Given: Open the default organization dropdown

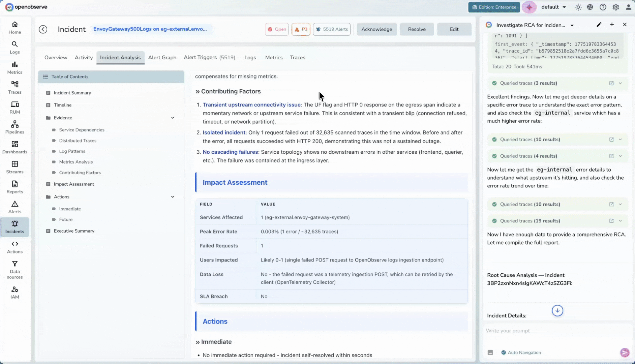Looking at the screenshot, I should click(553, 7).
